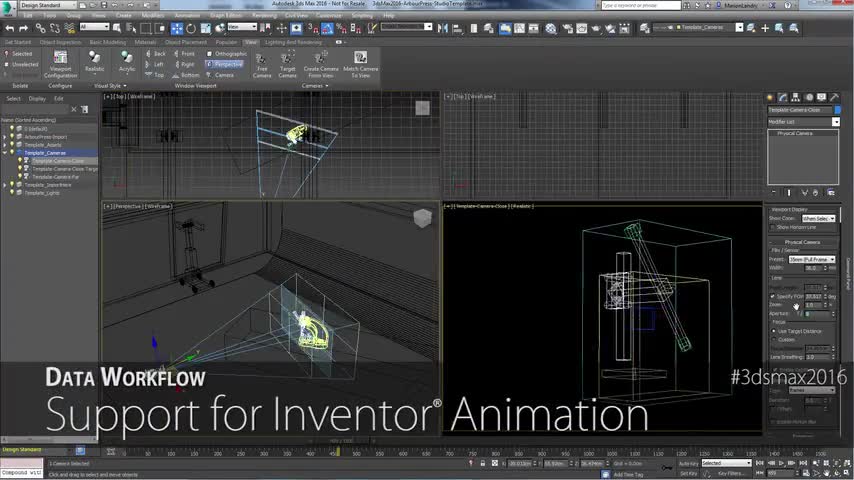Open the selection filter All dropdown
The width and height of the screenshot is (854, 480).
(x=94, y=27)
